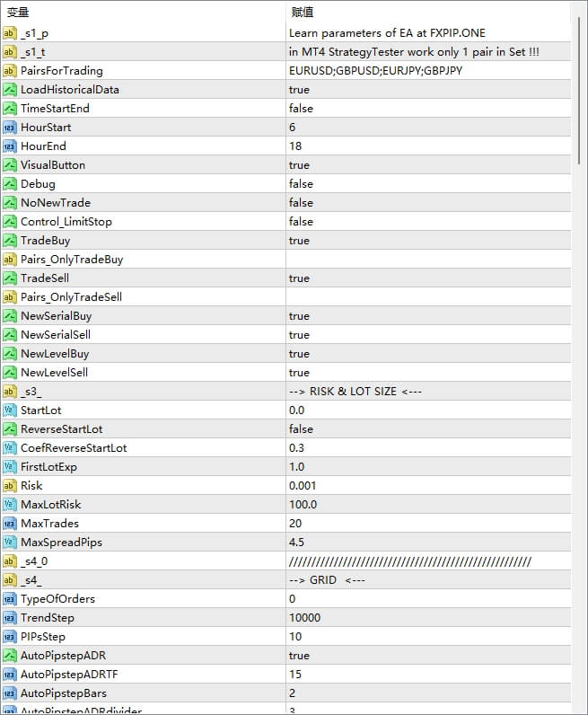Screen dimensions: 588x715
Task: Click the 'Learn parameters of EA at FXPIP.ONE' value
Action: [x=387, y=33]
